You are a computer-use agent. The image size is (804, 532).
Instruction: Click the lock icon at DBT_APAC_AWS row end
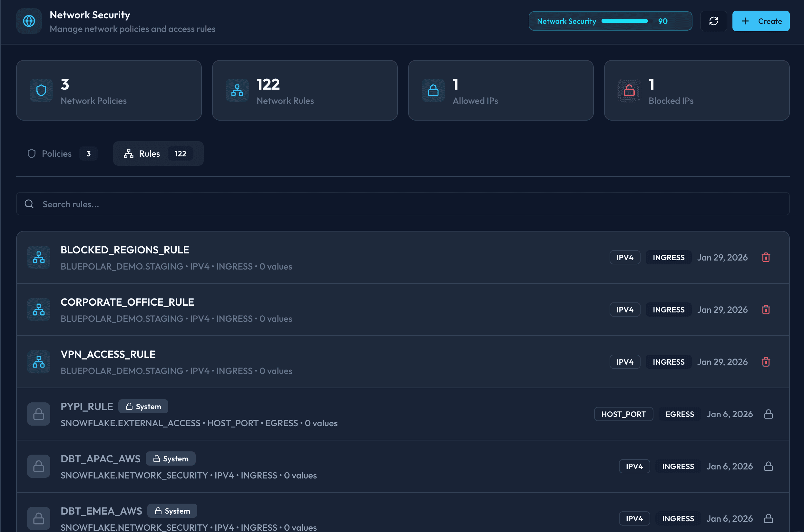(769, 467)
